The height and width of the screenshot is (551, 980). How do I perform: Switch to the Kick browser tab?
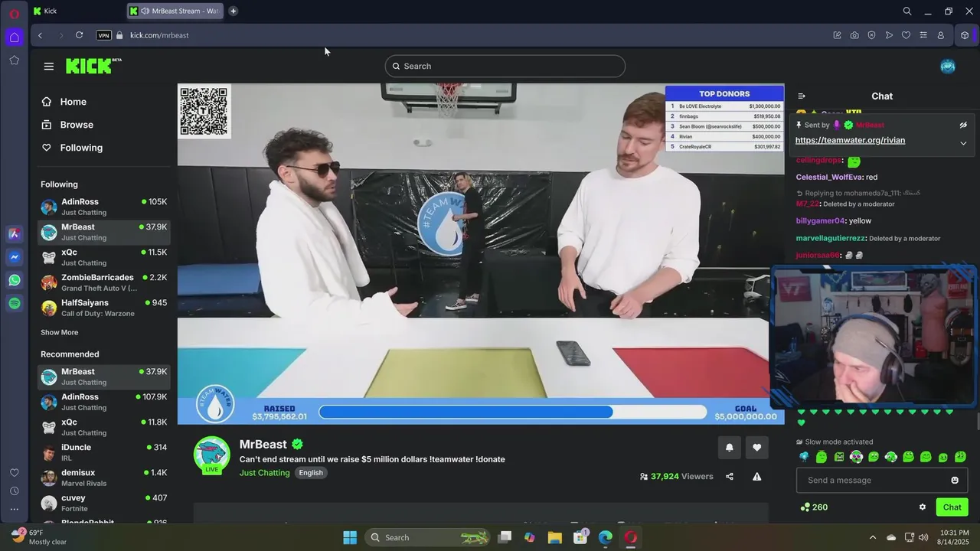[77, 11]
